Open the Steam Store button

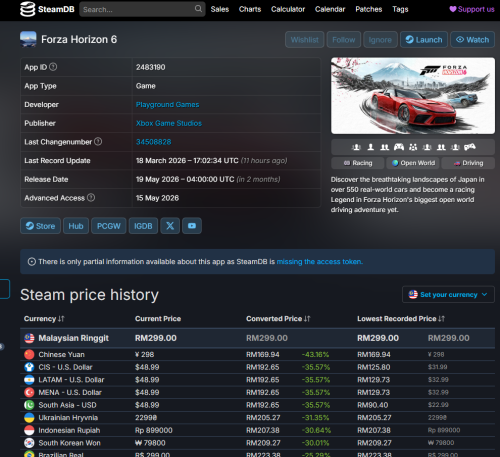(x=40, y=226)
